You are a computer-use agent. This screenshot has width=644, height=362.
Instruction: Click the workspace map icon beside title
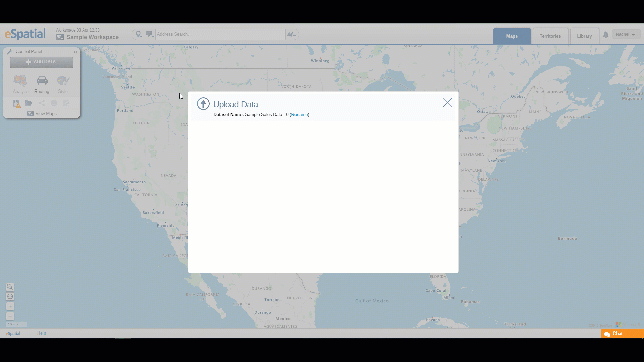click(x=60, y=37)
